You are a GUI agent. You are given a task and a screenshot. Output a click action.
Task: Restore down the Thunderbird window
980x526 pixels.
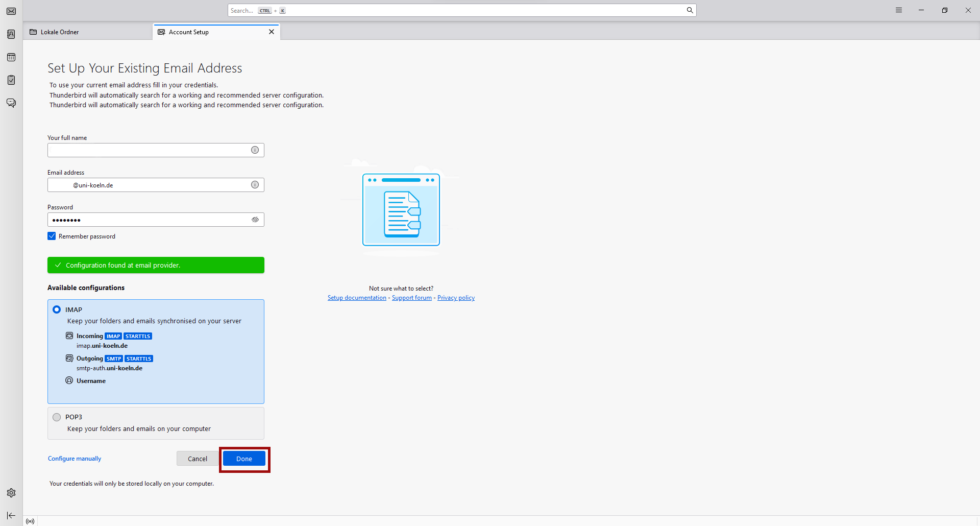pos(945,10)
